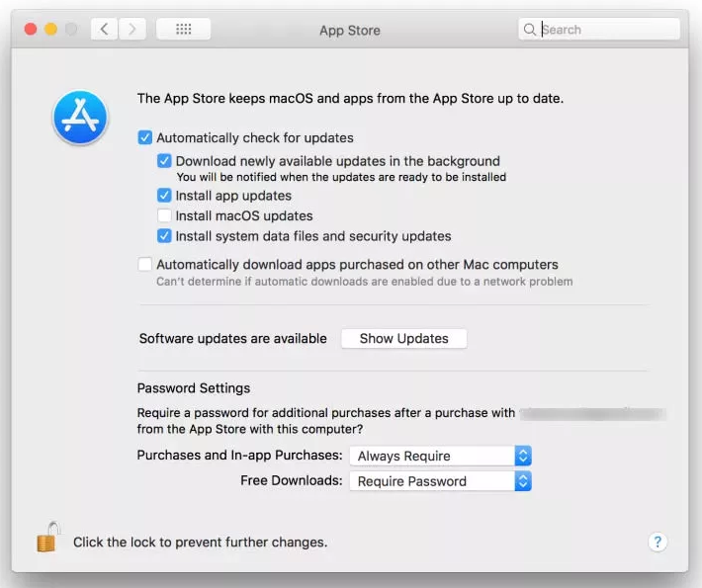This screenshot has width=702, height=588.
Task: Click the back navigation arrow
Action: 105,30
